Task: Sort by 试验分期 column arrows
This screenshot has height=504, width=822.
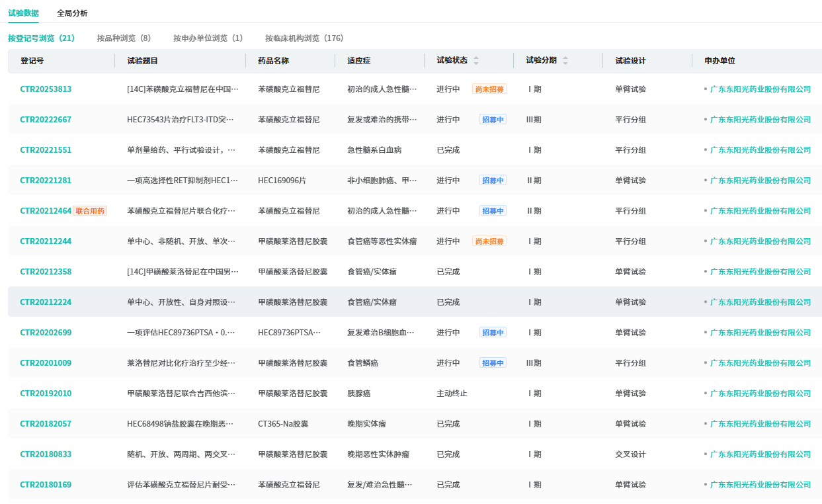Action: pyautogui.click(x=565, y=61)
